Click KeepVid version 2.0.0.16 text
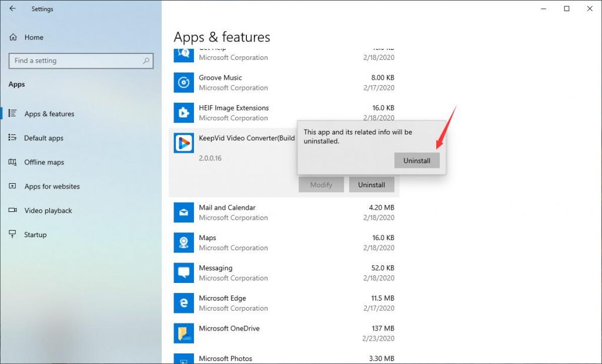Screen dimensions: 602x364 [210, 158]
